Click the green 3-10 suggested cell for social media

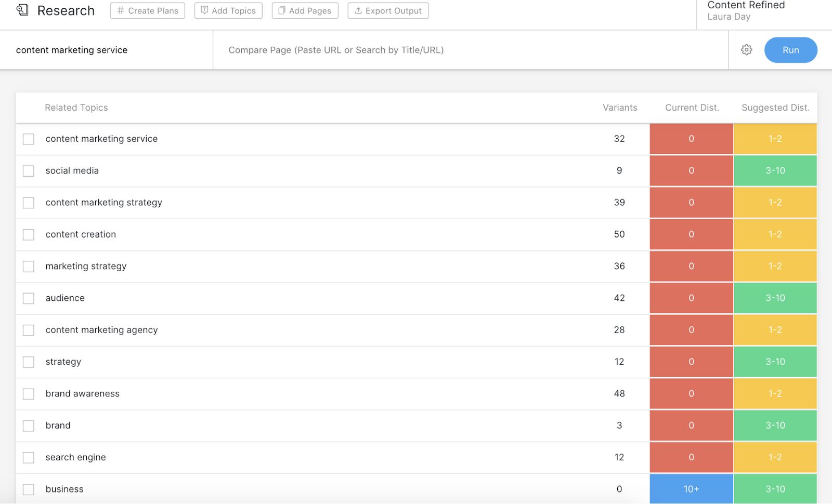[775, 170]
